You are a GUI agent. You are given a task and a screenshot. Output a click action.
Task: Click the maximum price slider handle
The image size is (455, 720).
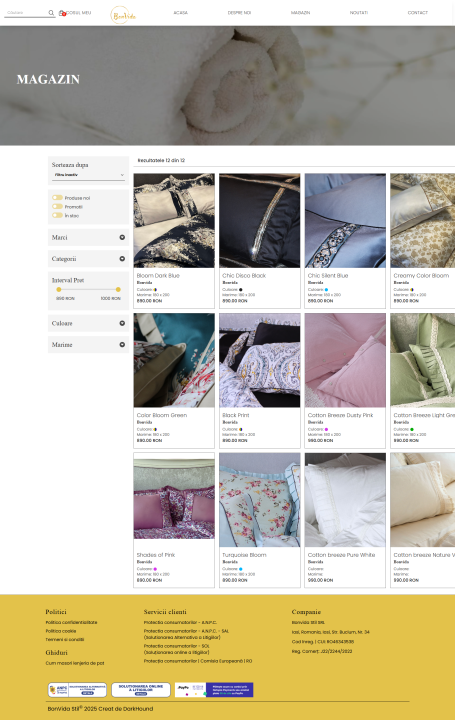118,289
